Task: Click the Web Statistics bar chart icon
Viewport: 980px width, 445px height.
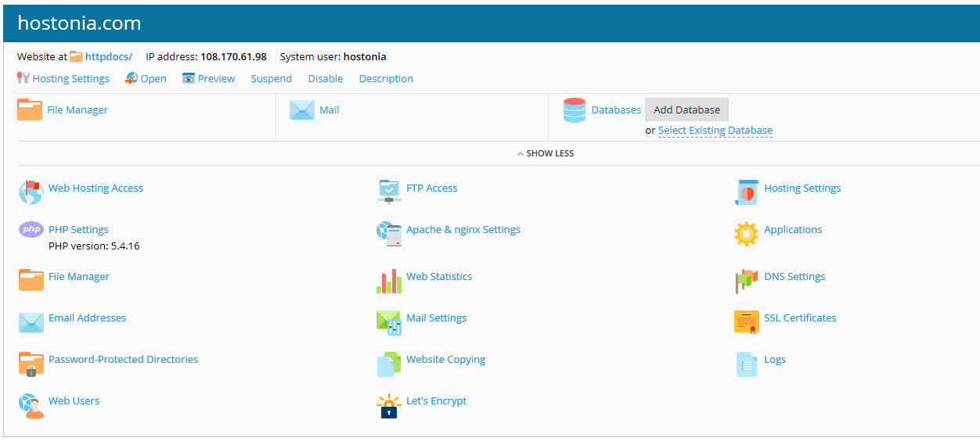Action: click(x=389, y=280)
